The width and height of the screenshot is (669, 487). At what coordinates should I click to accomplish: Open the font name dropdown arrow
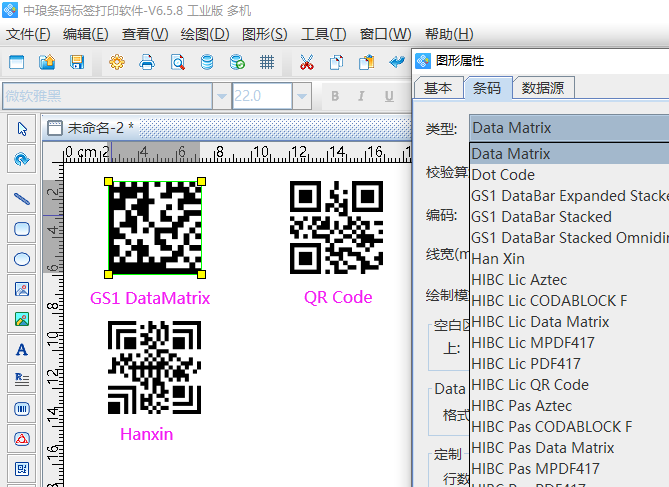click(219, 97)
